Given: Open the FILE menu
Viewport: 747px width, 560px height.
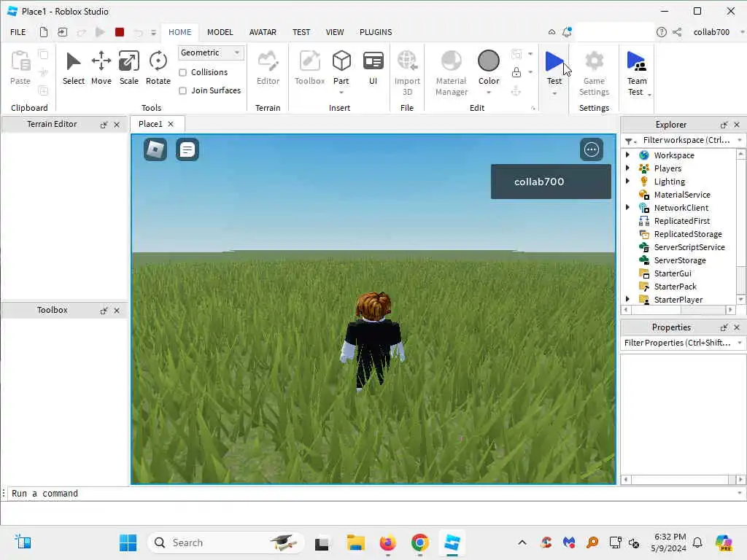Looking at the screenshot, I should (x=18, y=32).
